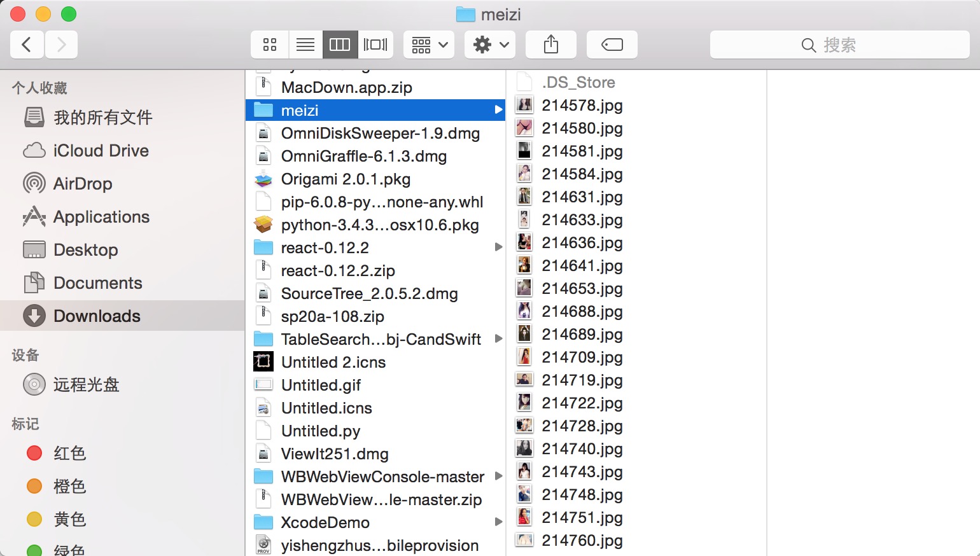980x556 pixels.
Task: Expand the WBWebViewConsole-master folder arrow
Action: point(499,476)
